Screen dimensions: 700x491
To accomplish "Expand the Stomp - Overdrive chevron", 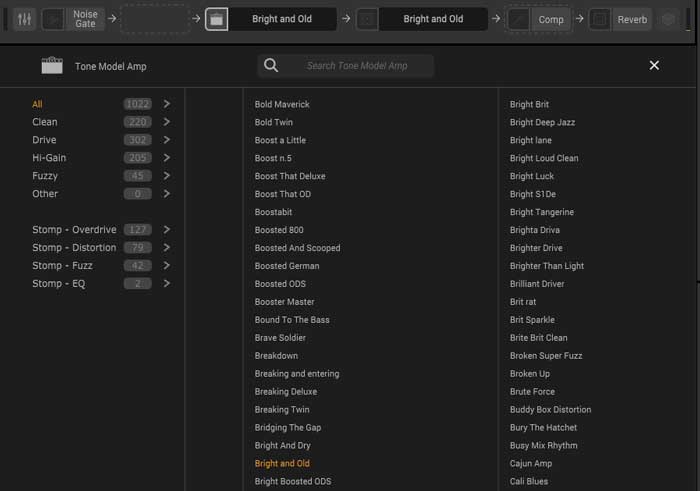I will pos(167,229).
